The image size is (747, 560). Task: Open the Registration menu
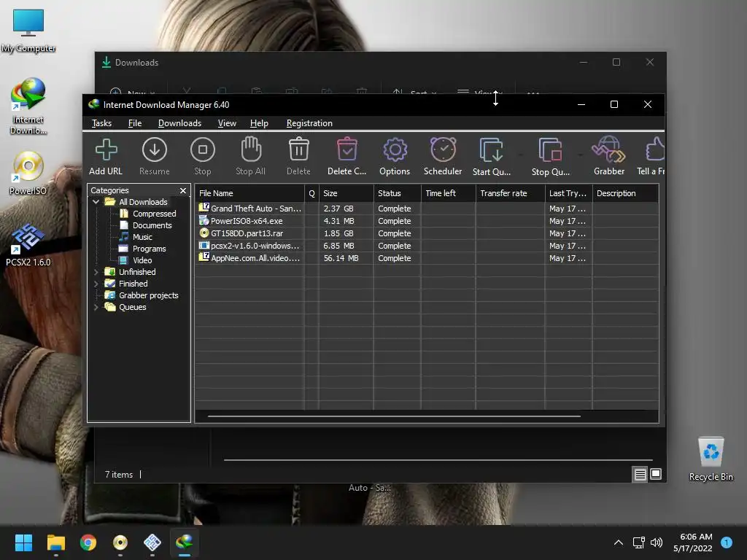coord(309,123)
